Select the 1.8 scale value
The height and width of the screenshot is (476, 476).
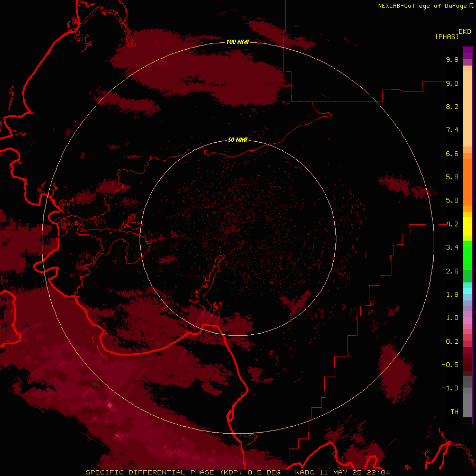[x=452, y=295]
